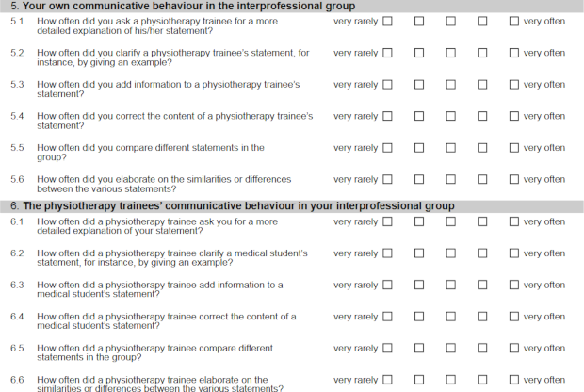The image size is (584, 392).
Task: Tick second checkbox from left on question 5.4
Action: click(x=419, y=116)
